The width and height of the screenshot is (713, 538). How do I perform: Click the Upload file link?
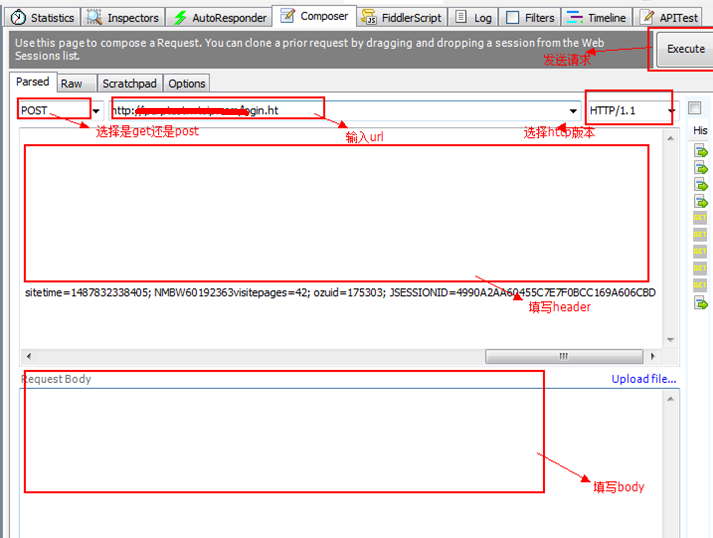click(x=643, y=379)
